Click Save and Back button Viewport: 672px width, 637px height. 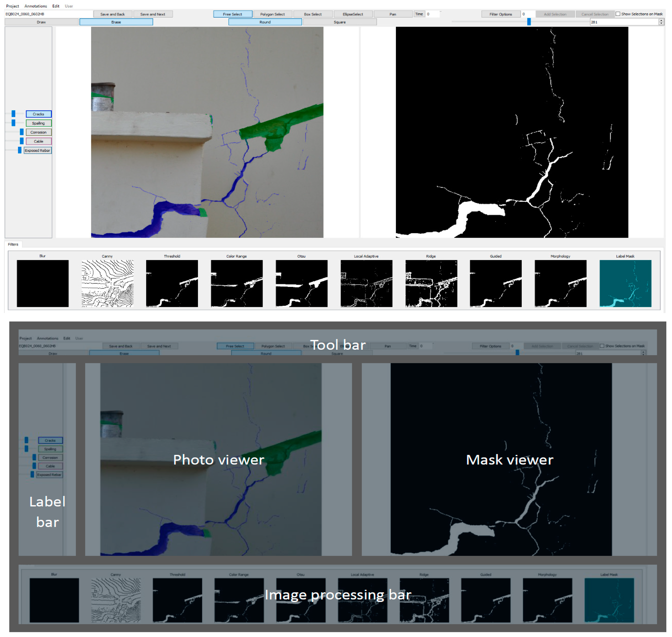[112, 14]
